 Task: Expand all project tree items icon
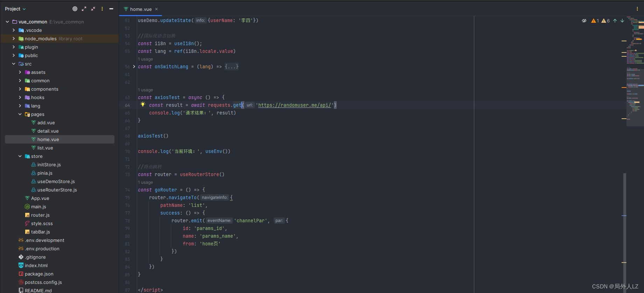[x=84, y=9]
